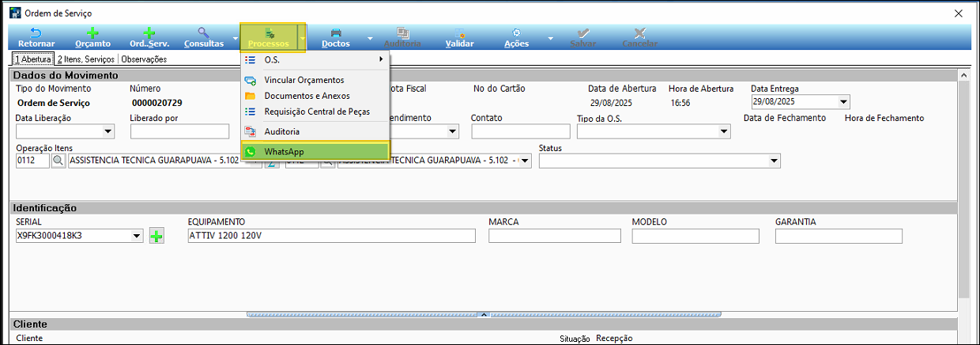Click bold Ordem de Serviço movement type
Image resolution: width=980 pixels, height=345 pixels.
point(54,103)
